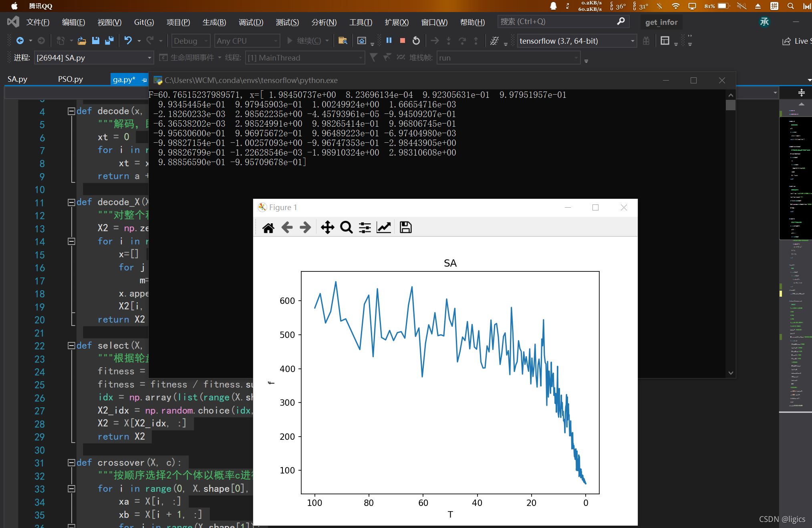Click the Save All toolbar icon
812x528 pixels.
109,40
